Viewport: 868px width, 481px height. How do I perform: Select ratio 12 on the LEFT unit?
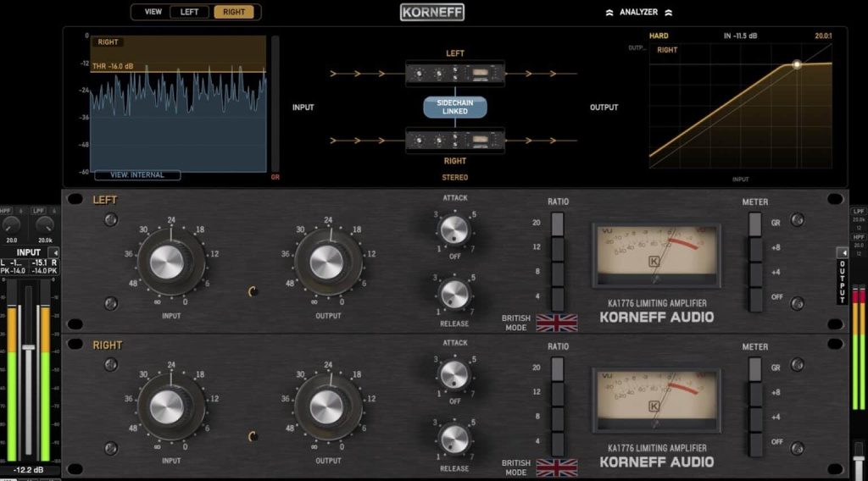[558, 248]
